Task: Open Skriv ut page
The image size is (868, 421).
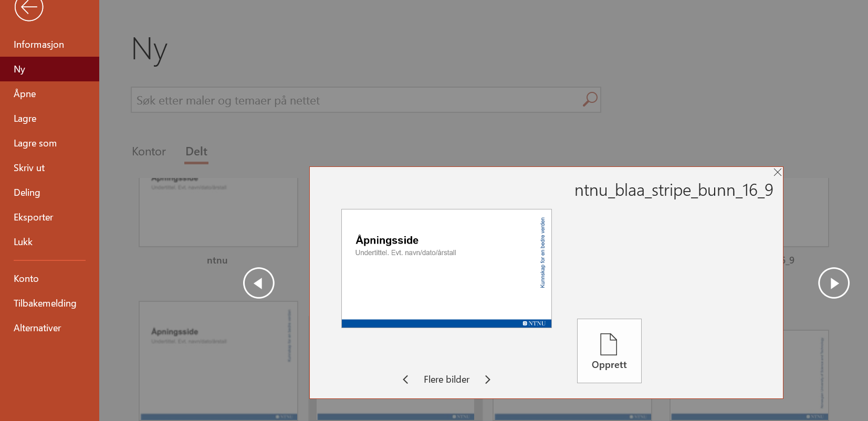Action: point(49,168)
